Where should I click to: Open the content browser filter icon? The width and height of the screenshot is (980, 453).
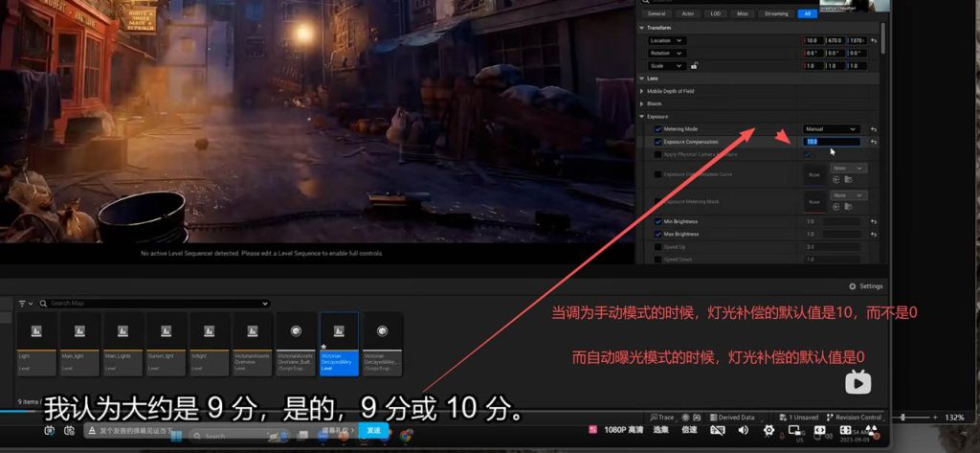[x=23, y=304]
